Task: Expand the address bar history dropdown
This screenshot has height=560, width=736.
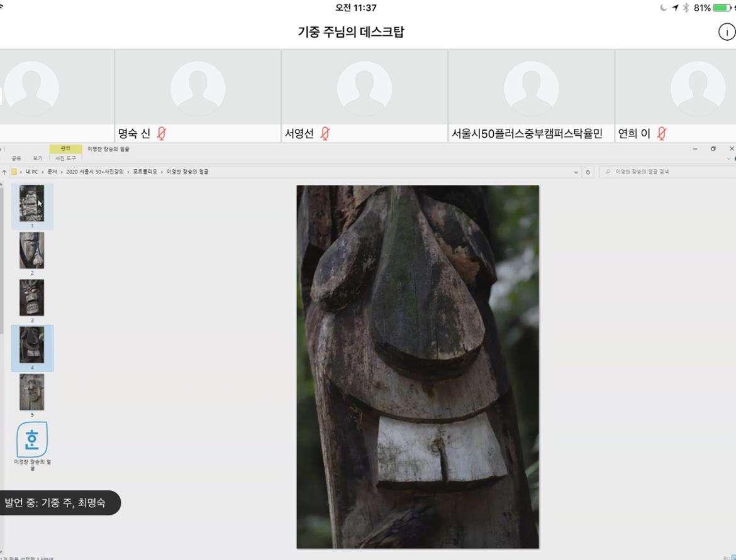Action: point(576,172)
